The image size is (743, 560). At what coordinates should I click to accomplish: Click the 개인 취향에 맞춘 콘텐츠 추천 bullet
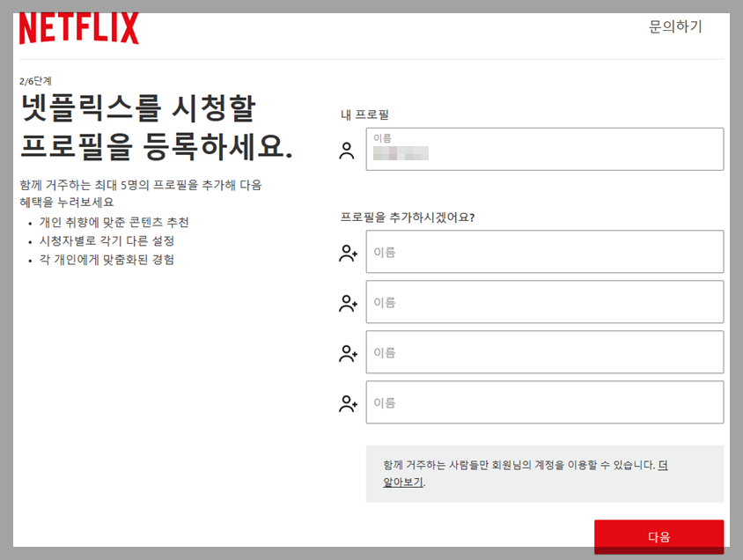pyautogui.click(x=114, y=222)
